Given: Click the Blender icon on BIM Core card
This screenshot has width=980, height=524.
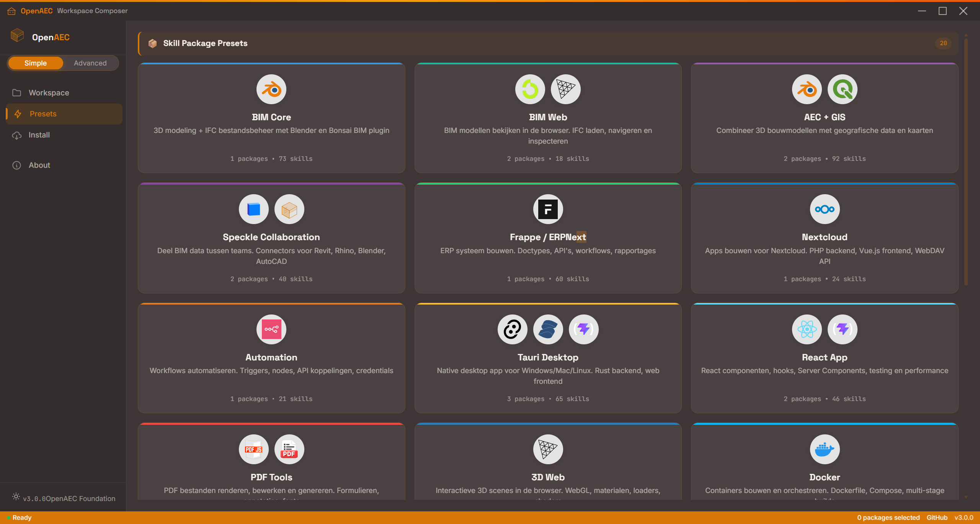Looking at the screenshot, I should (271, 89).
